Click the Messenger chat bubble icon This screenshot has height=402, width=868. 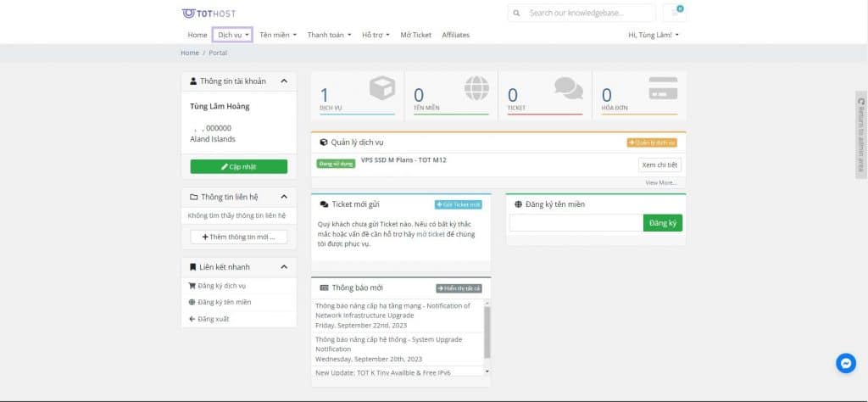[846, 363]
